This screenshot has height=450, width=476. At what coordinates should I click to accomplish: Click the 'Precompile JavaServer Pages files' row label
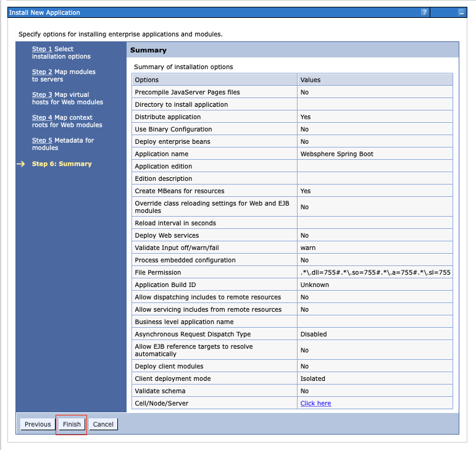click(x=187, y=92)
